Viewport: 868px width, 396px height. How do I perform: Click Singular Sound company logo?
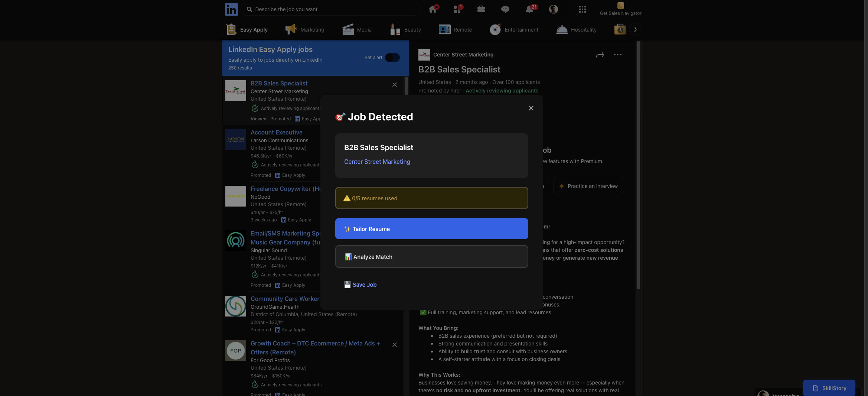pyautogui.click(x=236, y=241)
